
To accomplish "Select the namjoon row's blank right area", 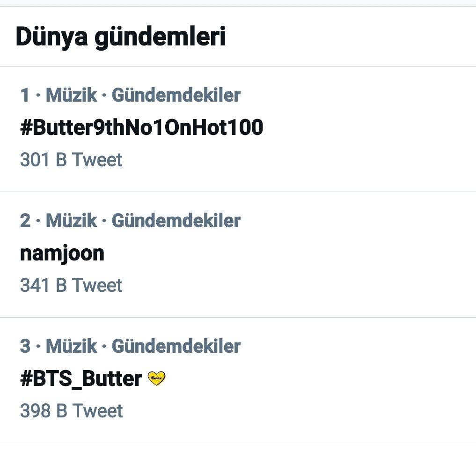I will (x=364, y=254).
